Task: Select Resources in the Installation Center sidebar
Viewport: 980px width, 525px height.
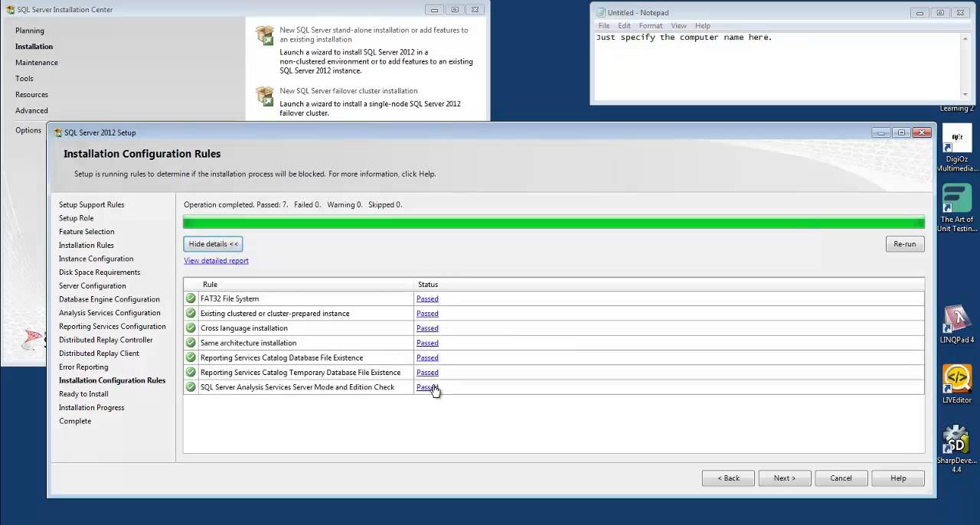Action: [31, 95]
